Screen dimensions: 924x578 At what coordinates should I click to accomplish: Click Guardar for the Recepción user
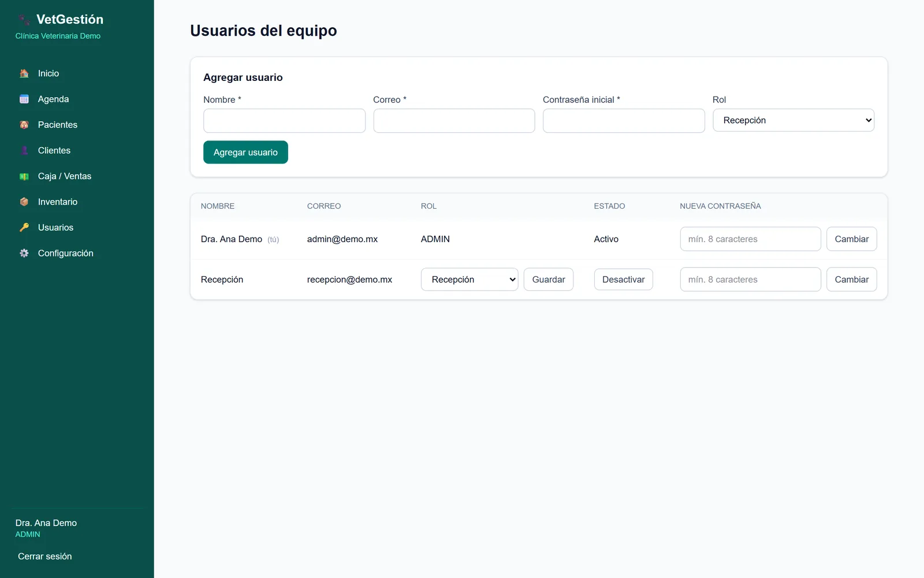(x=549, y=279)
